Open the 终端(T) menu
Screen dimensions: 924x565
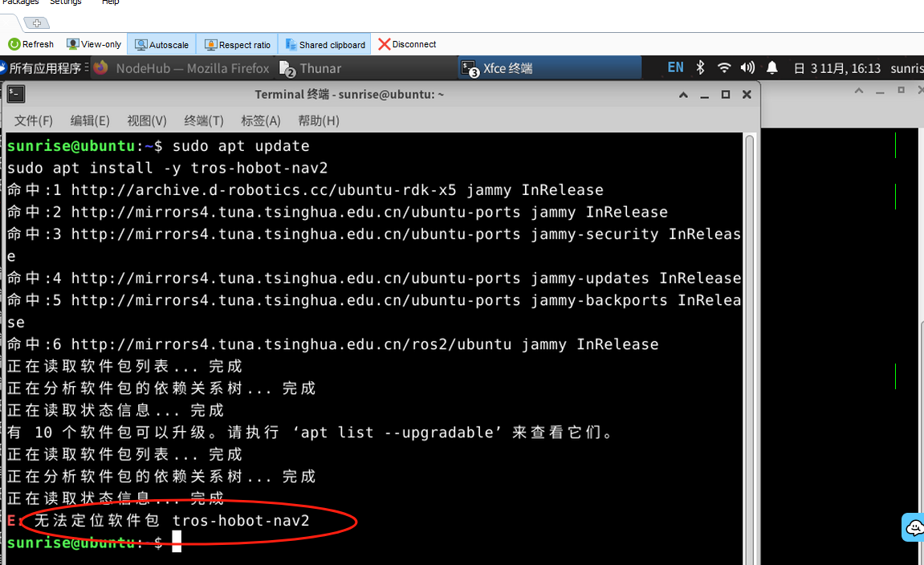tap(204, 120)
